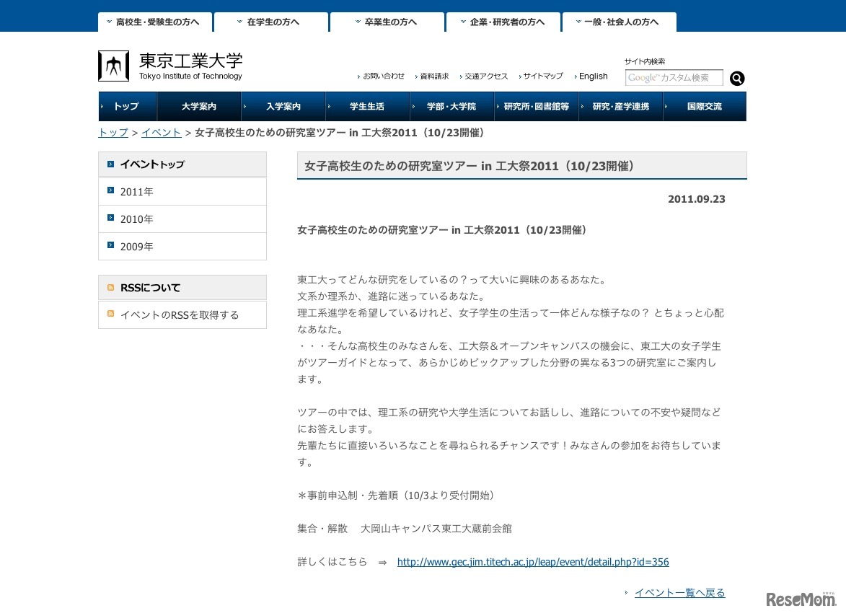Open the 2011年 events list
The width and height of the screenshot is (846, 616).
tap(182, 191)
